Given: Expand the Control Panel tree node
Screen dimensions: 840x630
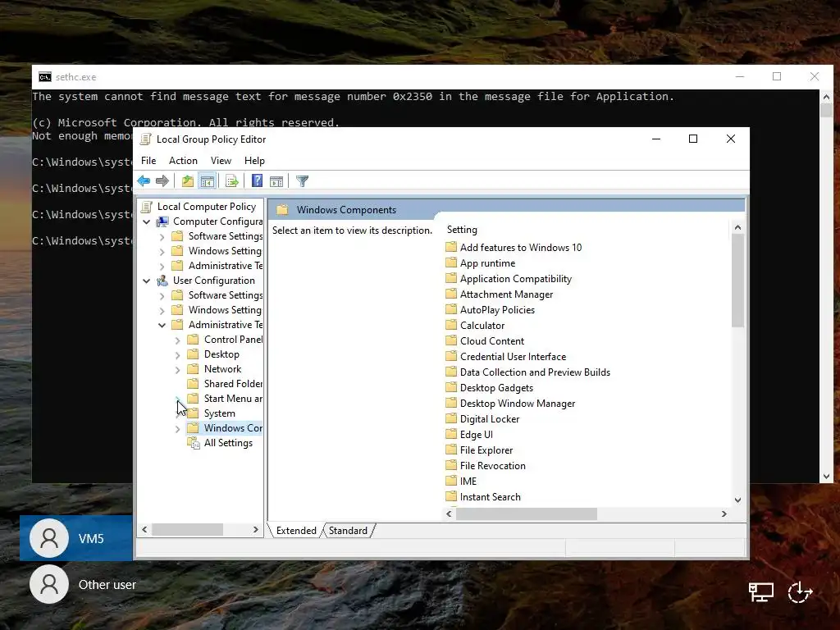Looking at the screenshot, I should 177,340.
